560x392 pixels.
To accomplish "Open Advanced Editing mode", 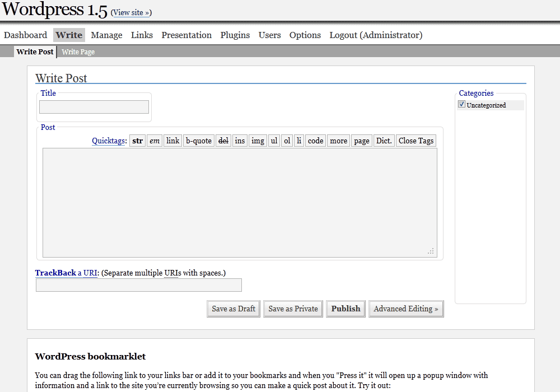I will 406,309.
